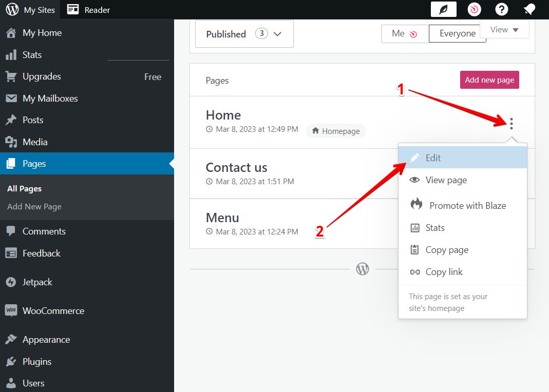Viewport: 549px width, 392px height.
Task: Open the help menu in the top bar
Action: 501,9
